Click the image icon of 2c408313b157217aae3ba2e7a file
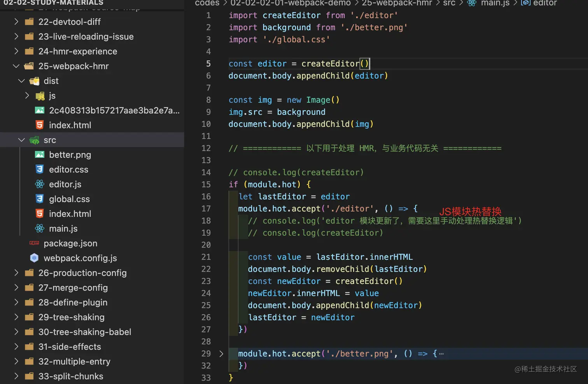Screen dimensions: 588x384 coord(40,110)
